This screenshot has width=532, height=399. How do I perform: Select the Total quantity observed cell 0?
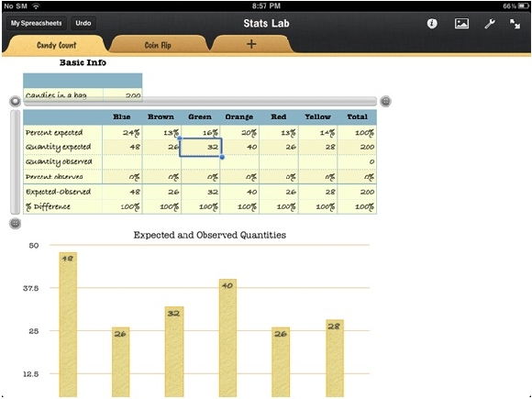(357, 161)
